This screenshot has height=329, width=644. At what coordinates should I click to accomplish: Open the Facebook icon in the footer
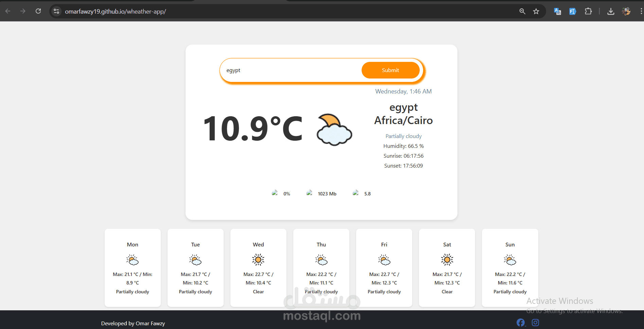(x=521, y=322)
